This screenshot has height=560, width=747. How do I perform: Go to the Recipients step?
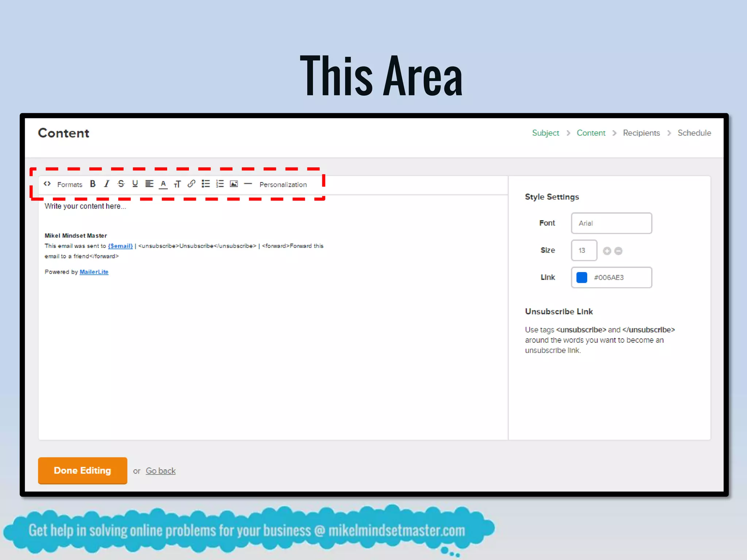[641, 133]
